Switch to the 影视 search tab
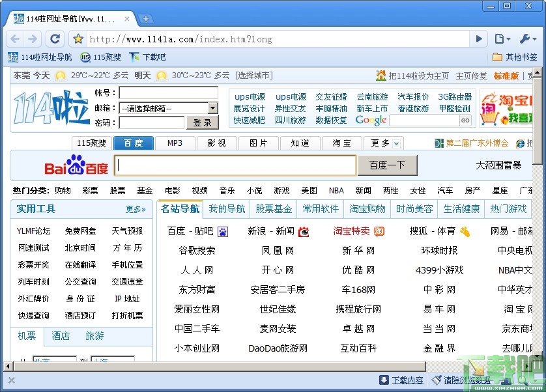 pos(216,143)
